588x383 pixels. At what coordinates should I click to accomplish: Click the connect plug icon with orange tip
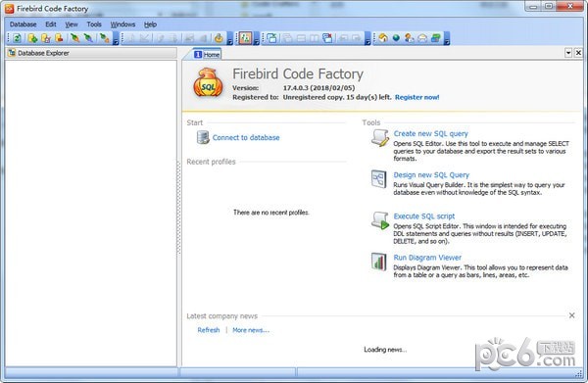pos(75,38)
